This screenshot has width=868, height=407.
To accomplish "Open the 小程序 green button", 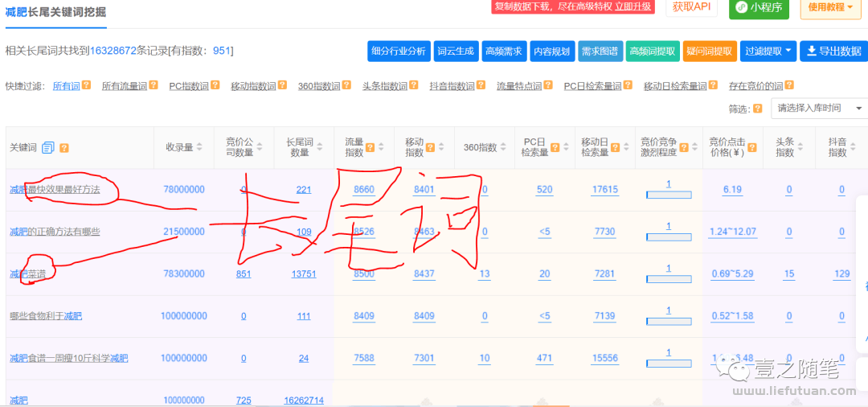I will (x=759, y=8).
